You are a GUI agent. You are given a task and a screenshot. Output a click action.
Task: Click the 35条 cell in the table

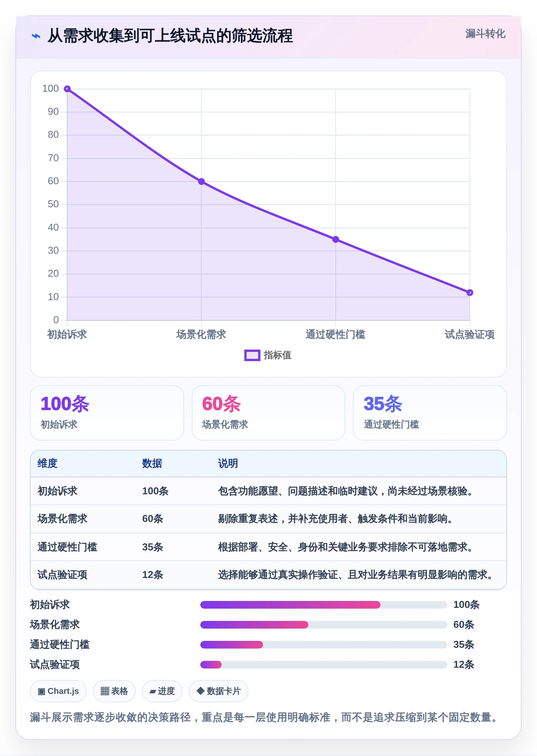point(153,547)
